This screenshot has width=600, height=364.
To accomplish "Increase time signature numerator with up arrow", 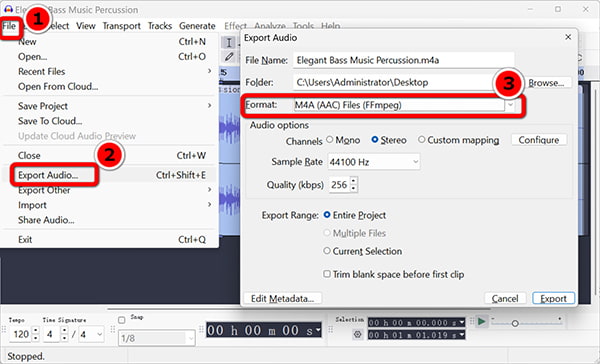I will [x=65, y=331].
